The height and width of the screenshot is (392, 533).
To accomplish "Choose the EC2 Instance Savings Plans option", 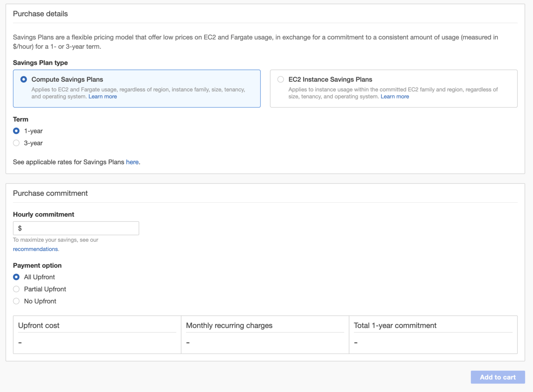I will click(281, 80).
